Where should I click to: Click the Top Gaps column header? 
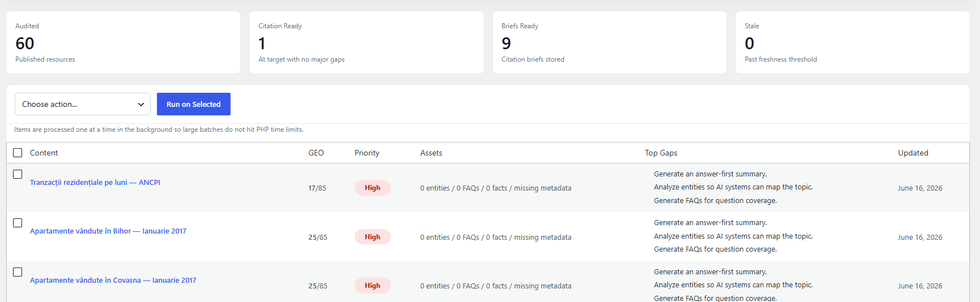click(x=661, y=153)
